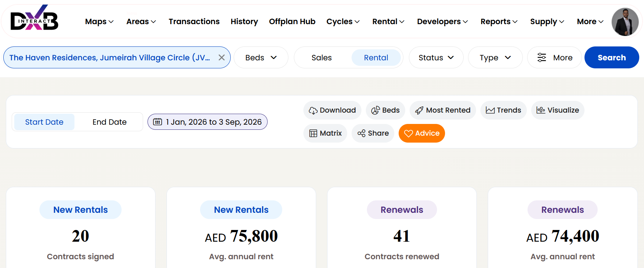
Task: Click the Visualize chart icon
Action: [541, 110]
